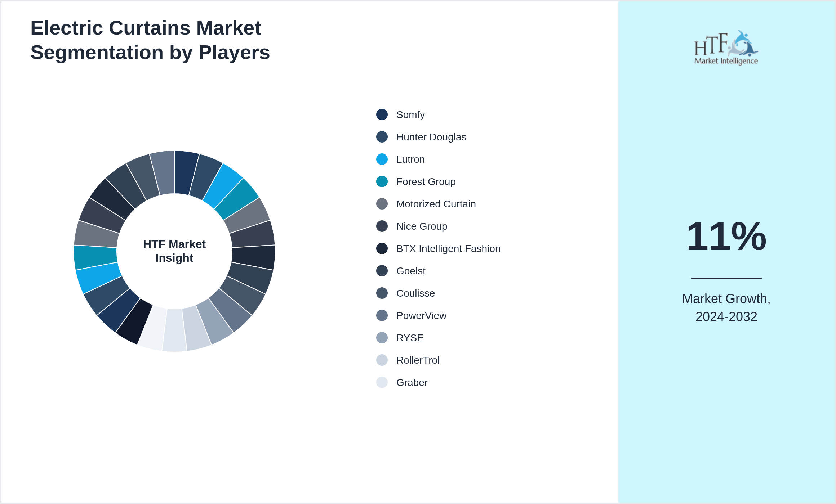This screenshot has height=504, width=836.
Task: Click the Nice Group legend color dot
Action: pos(382,226)
